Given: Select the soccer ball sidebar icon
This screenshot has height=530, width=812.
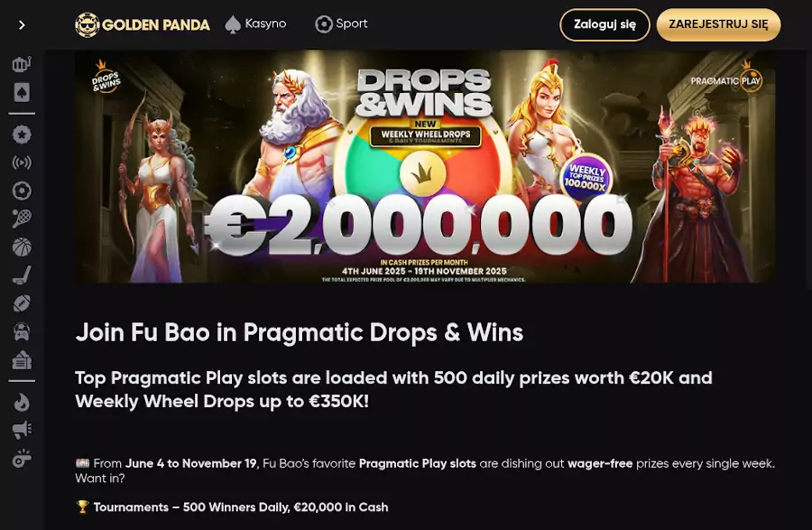Looking at the screenshot, I should point(22,191).
